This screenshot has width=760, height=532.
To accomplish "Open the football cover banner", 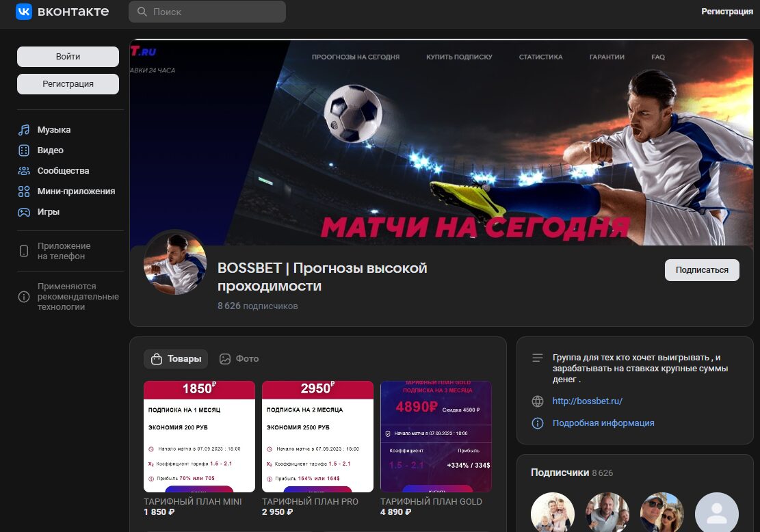I will [441, 142].
